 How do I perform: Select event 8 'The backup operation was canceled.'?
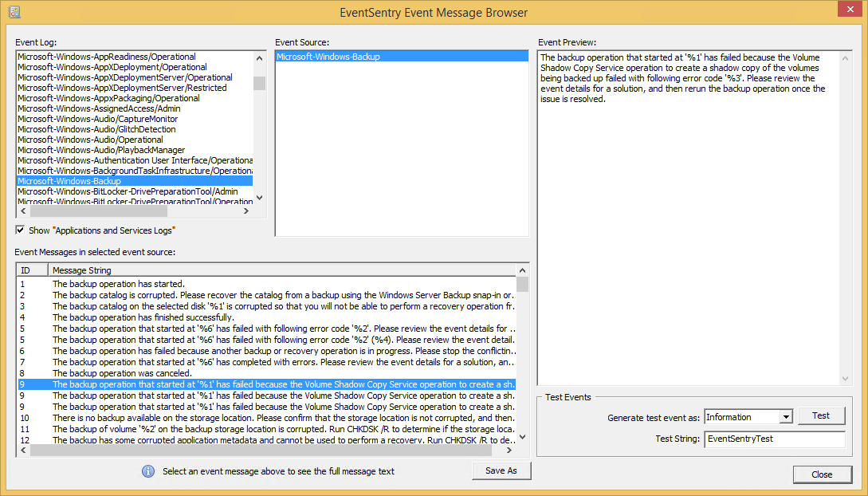266,373
